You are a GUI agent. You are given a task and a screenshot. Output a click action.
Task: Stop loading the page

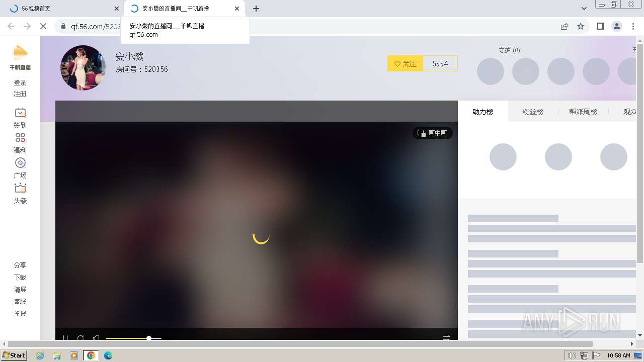43,26
